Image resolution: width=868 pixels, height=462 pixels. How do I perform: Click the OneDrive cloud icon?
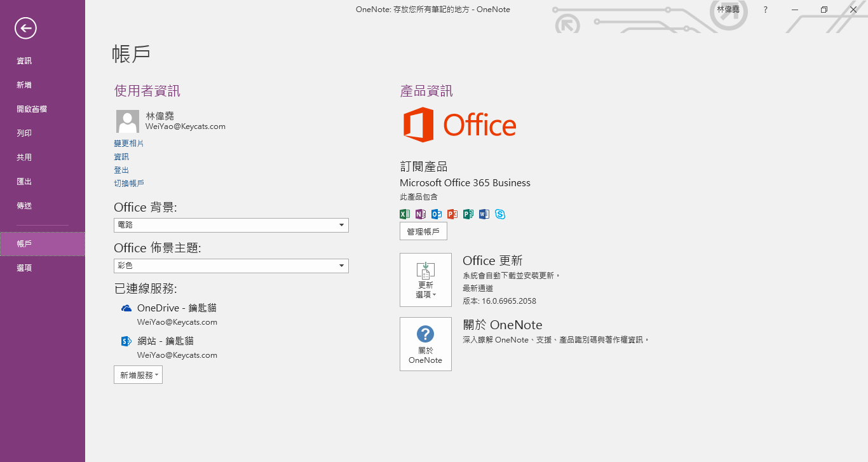click(x=126, y=308)
